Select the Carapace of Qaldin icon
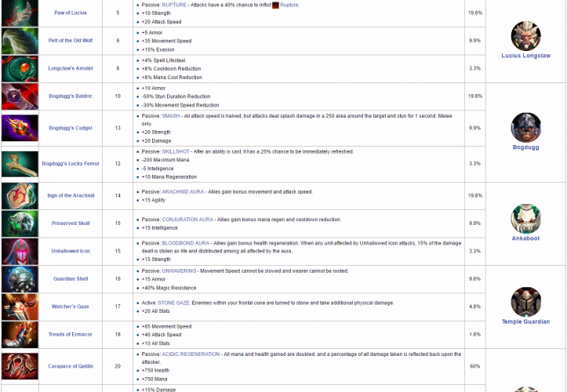Screen dimensions: 567x392 (x=18, y=366)
